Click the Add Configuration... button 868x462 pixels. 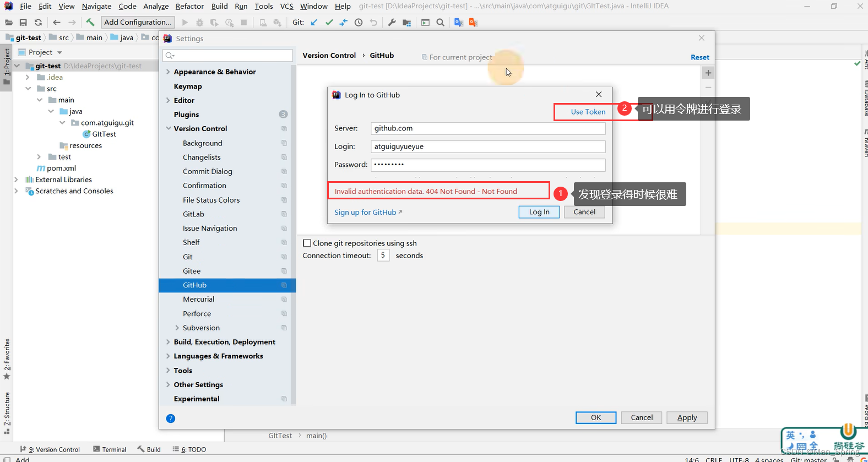click(138, 23)
